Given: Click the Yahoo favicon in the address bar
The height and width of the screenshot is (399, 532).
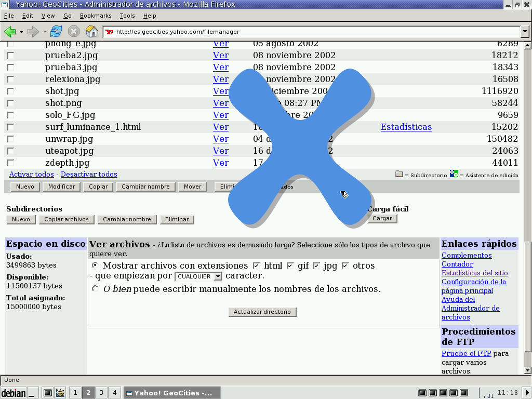Looking at the screenshot, I should point(109,32).
